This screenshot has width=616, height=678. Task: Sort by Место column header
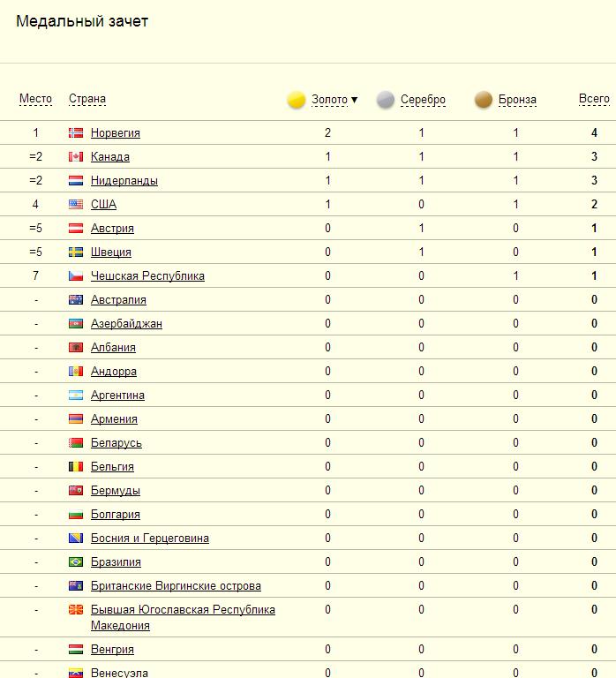(x=35, y=99)
